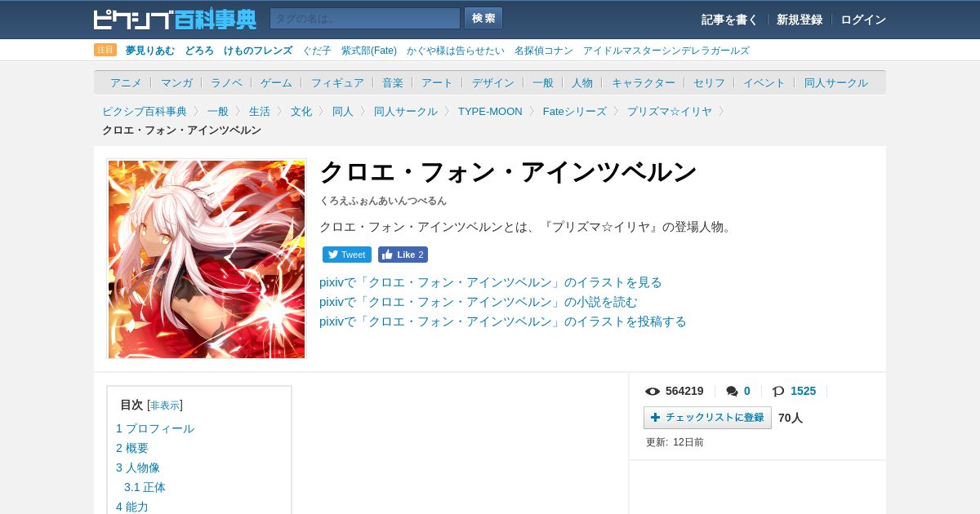Select the 同人サークル category tab in navigation bar
This screenshot has height=514, width=980.
pos(836,82)
